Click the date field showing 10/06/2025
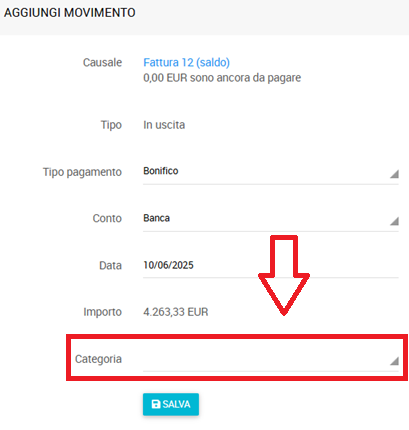This screenshot has height=430, width=409. click(x=271, y=265)
